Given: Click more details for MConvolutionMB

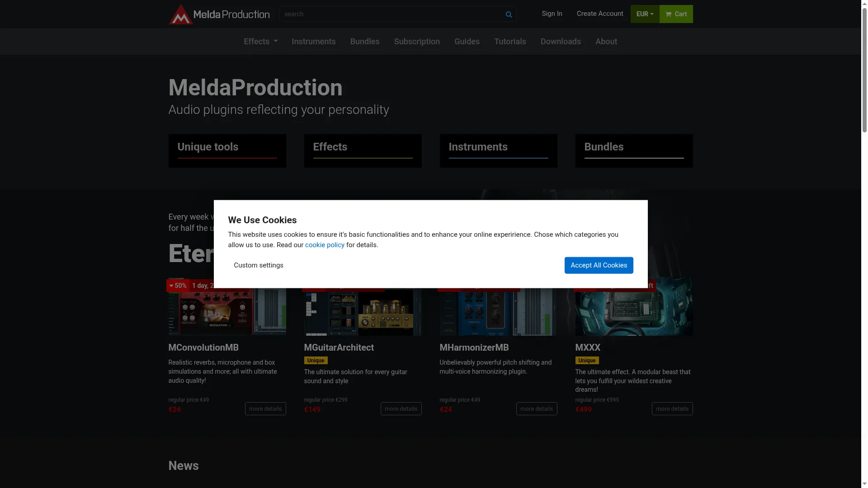Looking at the screenshot, I should [265, 408].
